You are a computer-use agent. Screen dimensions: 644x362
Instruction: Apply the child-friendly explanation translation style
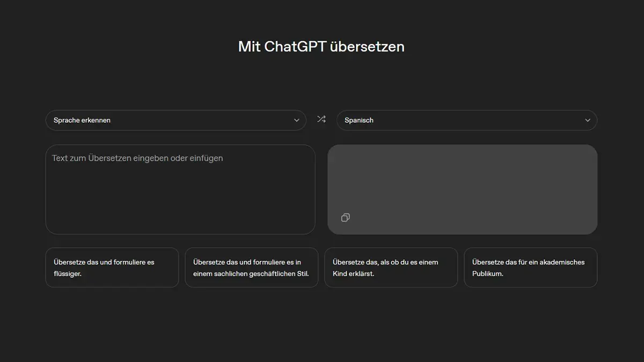[391, 268]
